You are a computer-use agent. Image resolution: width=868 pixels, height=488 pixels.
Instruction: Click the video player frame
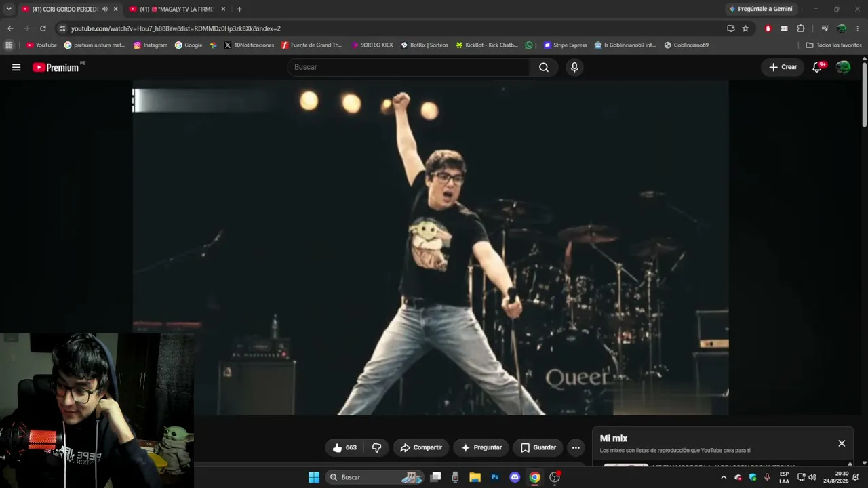point(431,247)
